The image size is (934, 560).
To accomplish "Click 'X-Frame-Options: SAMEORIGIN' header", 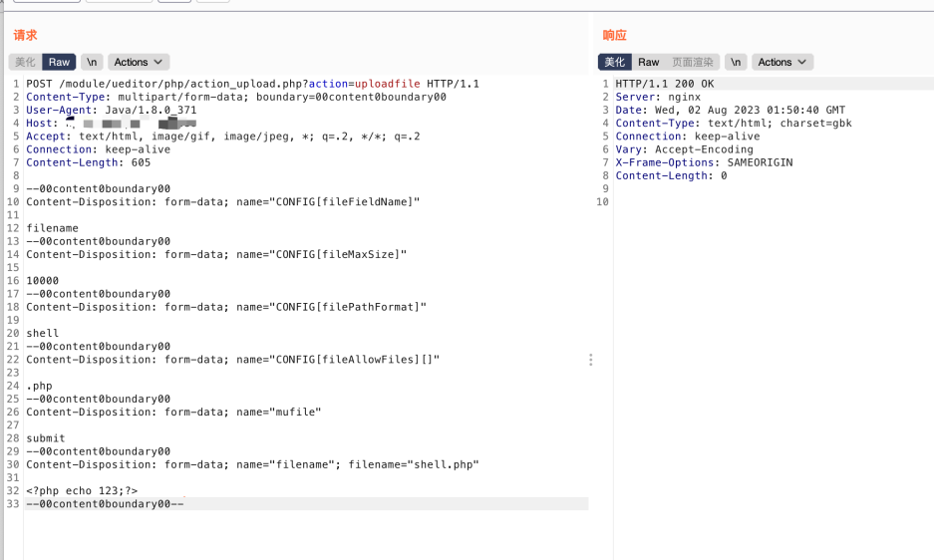I will pyautogui.click(x=704, y=162).
